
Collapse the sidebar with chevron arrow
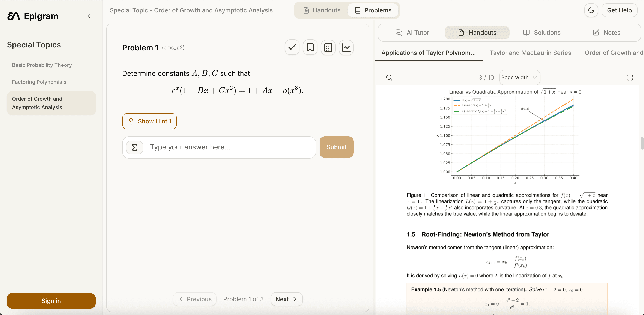(x=89, y=16)
